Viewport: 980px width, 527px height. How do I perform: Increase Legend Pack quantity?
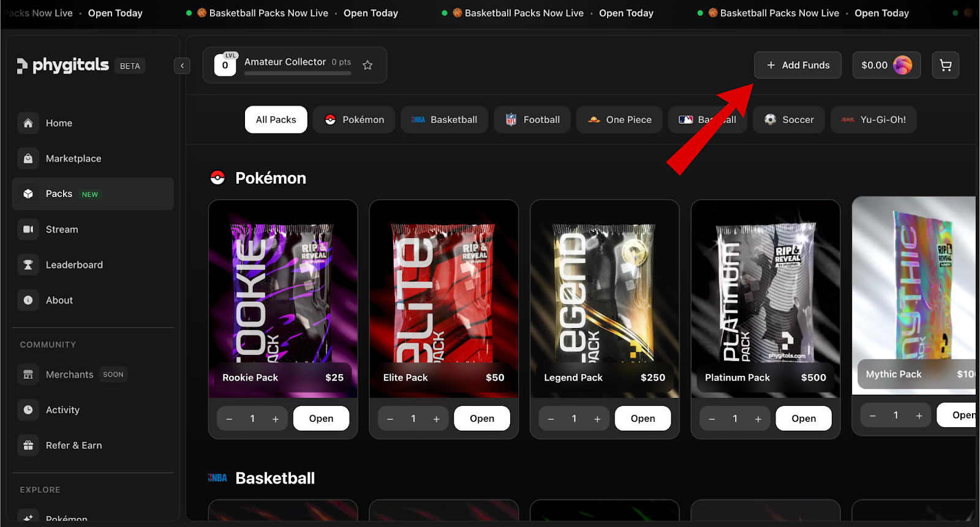[597, 419]
